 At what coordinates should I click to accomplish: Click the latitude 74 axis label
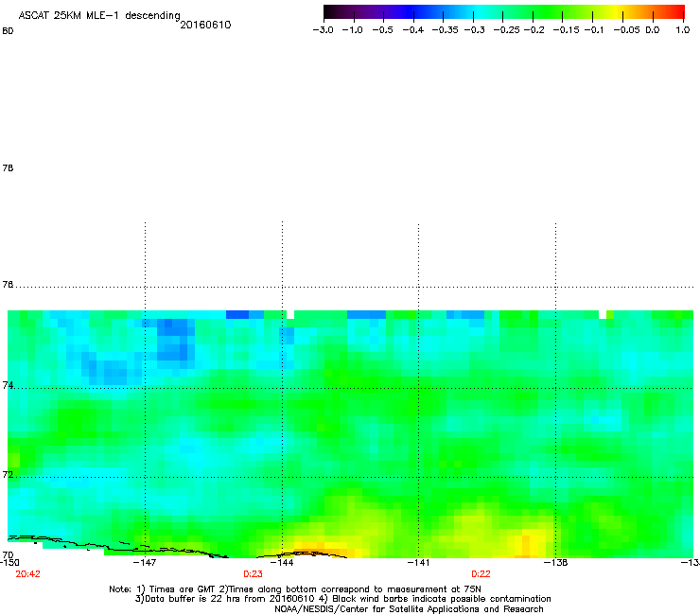pyautogui.click(x=8, y=385)
